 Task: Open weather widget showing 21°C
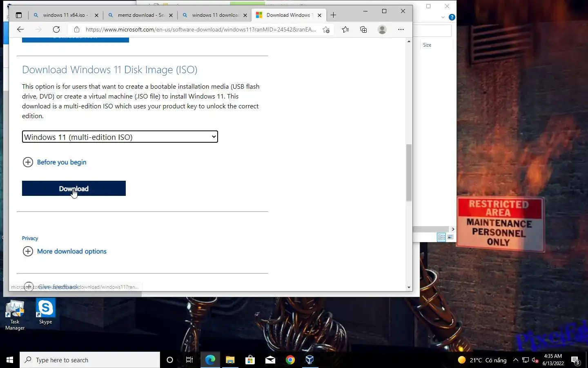pyautogui.click(x=482, y=360)
